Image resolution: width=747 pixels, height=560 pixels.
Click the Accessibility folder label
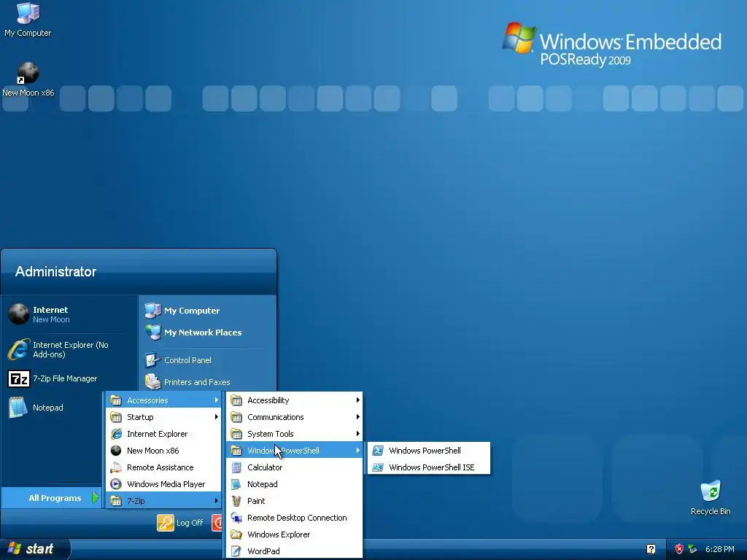(268, 400)
